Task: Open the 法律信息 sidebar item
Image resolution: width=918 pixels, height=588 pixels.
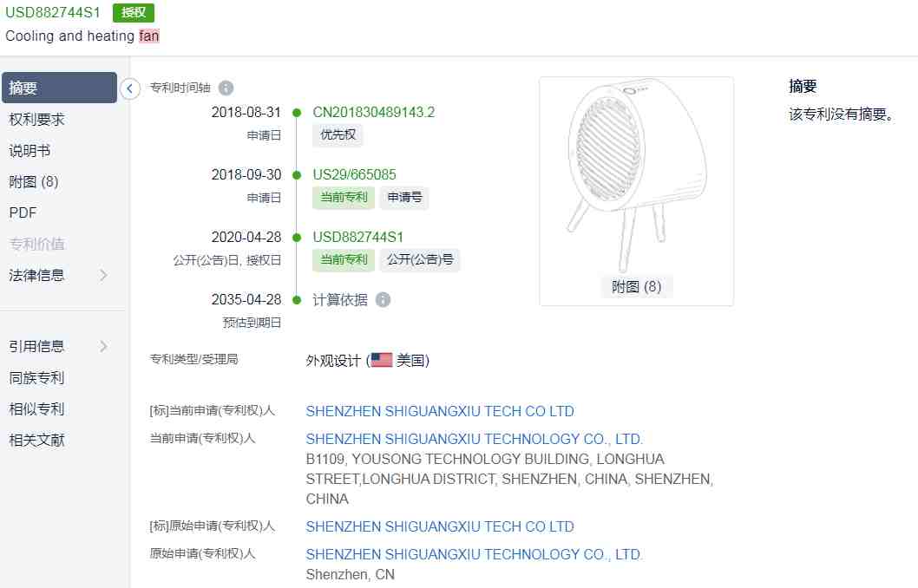Action: [x=37, y=275]
